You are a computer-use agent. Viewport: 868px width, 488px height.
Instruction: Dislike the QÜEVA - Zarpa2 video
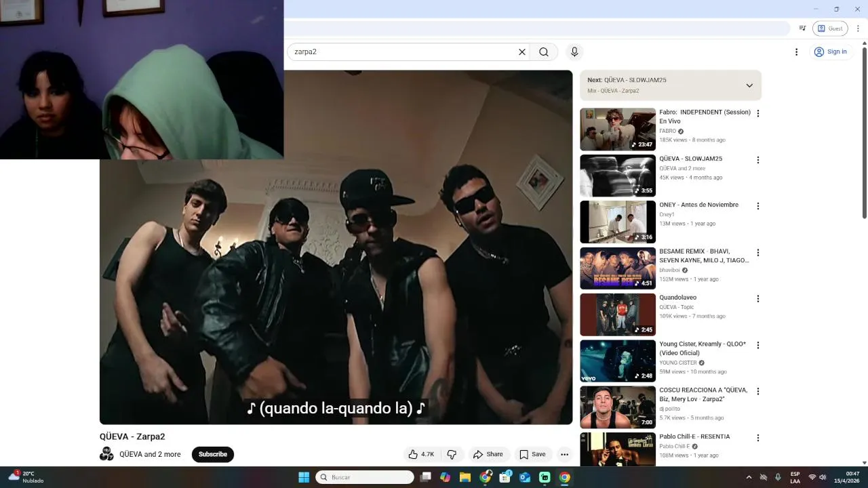click(452, 454)
